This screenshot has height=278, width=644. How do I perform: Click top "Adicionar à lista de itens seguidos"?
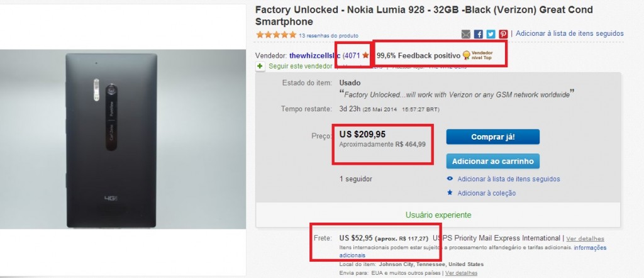(570, 34)
